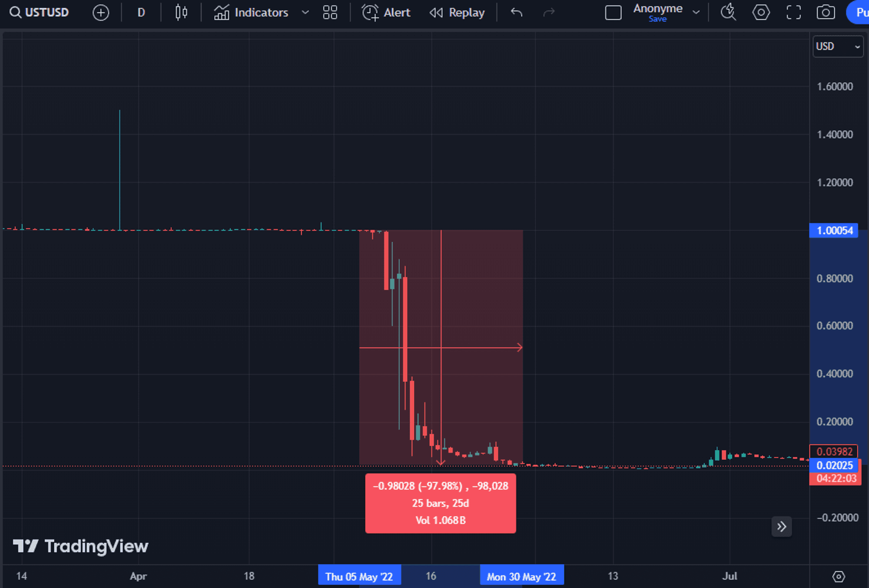Open candlestick chart style selector
The image size is (869, 588).
[181, 13]
